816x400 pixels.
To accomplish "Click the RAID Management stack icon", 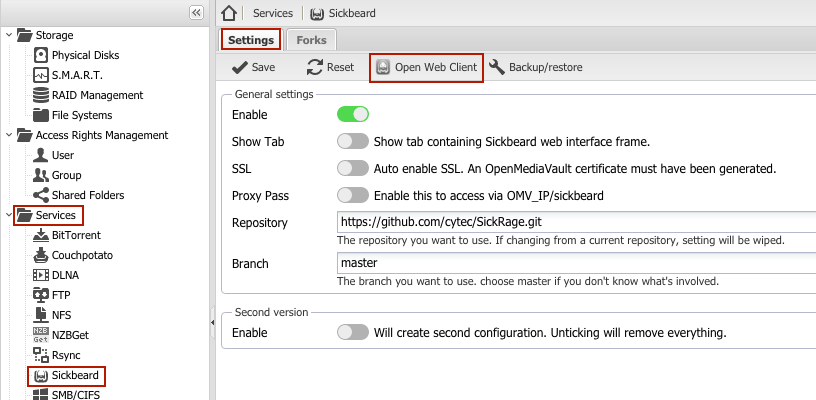I will click(x=41, y=95).
